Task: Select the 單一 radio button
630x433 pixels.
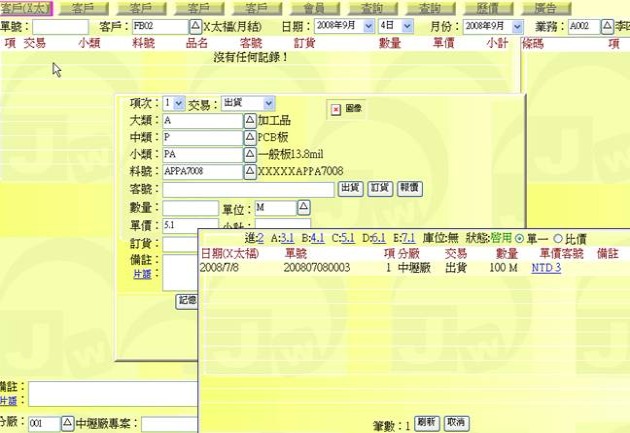Action: click(519, 238)
